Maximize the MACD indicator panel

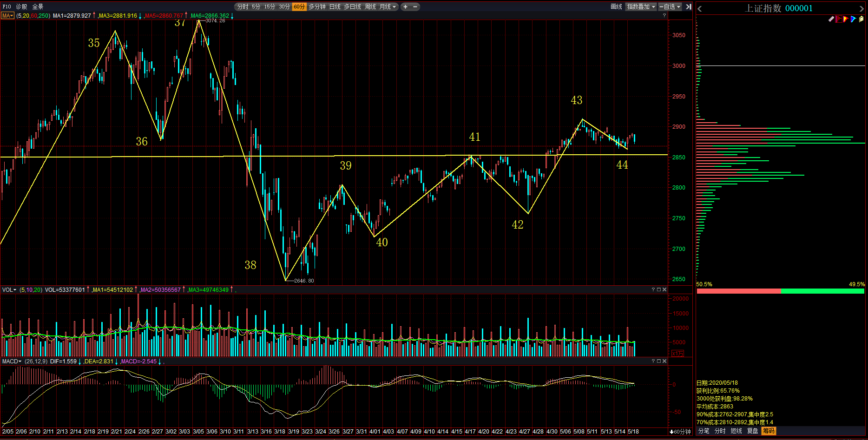coord(658,361)
